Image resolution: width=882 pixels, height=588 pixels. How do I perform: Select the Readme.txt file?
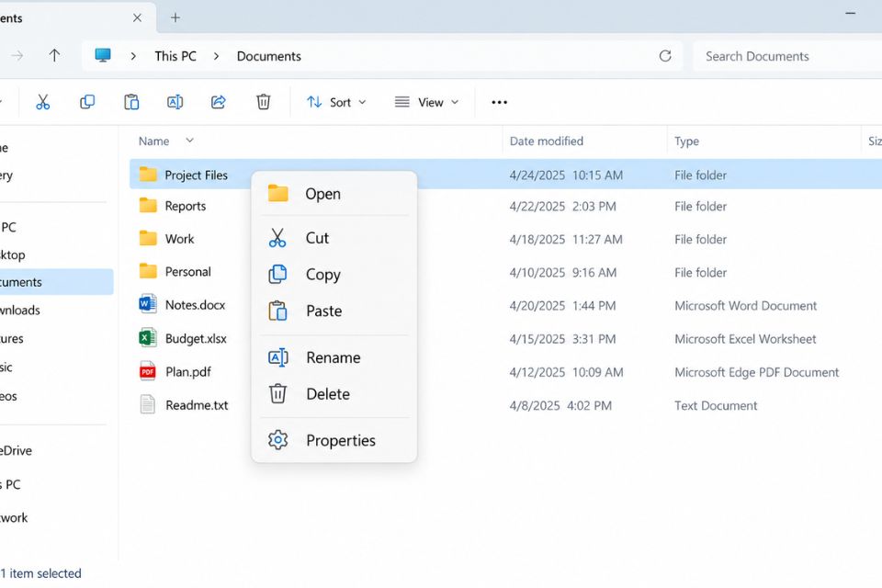tap(197, 404)
